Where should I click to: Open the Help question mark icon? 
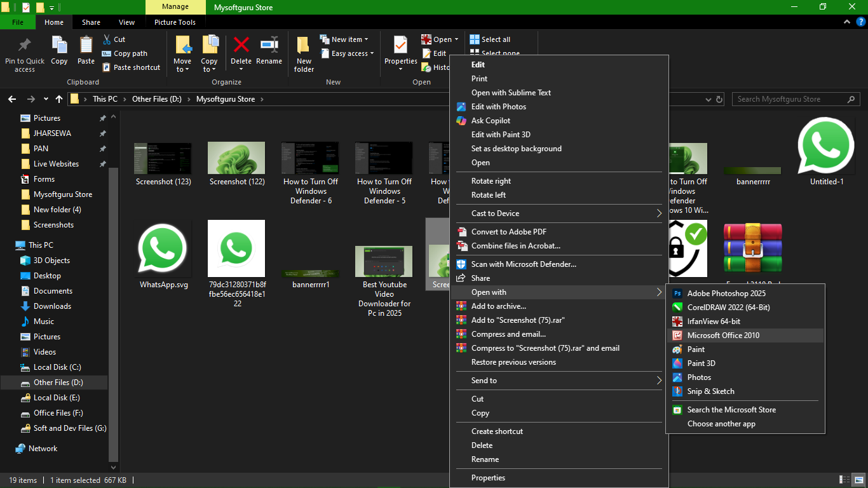[860, 22]
